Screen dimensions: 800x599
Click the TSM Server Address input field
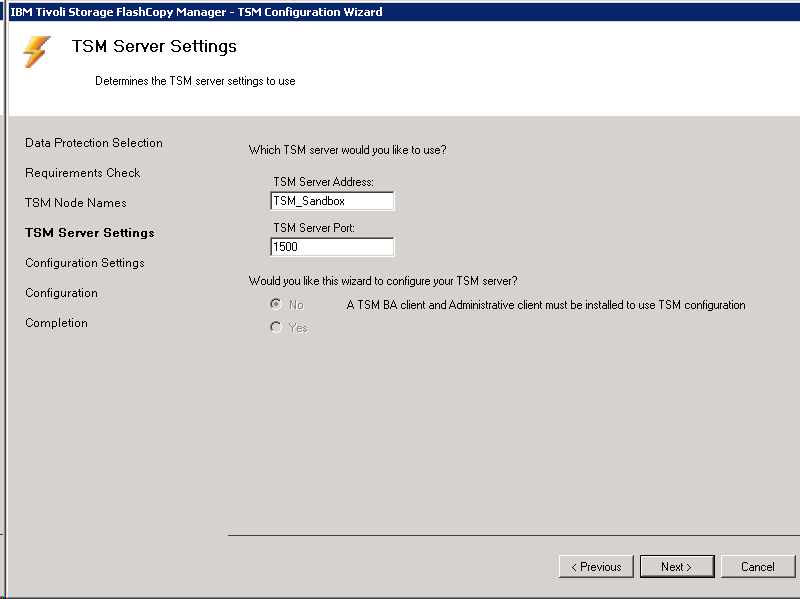332,201
